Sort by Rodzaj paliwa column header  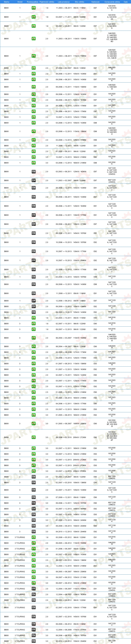[33, 2]
